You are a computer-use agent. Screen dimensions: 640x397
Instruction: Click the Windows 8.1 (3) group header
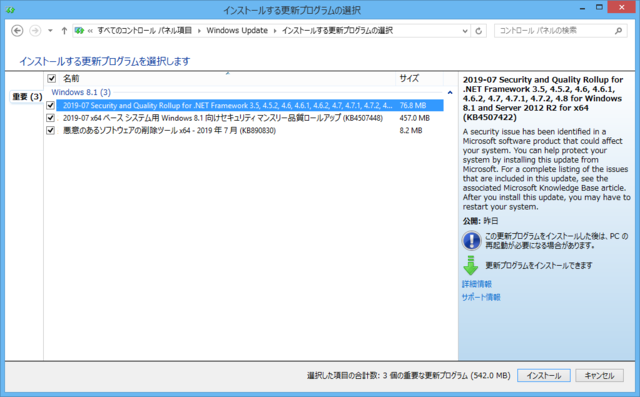81,92
